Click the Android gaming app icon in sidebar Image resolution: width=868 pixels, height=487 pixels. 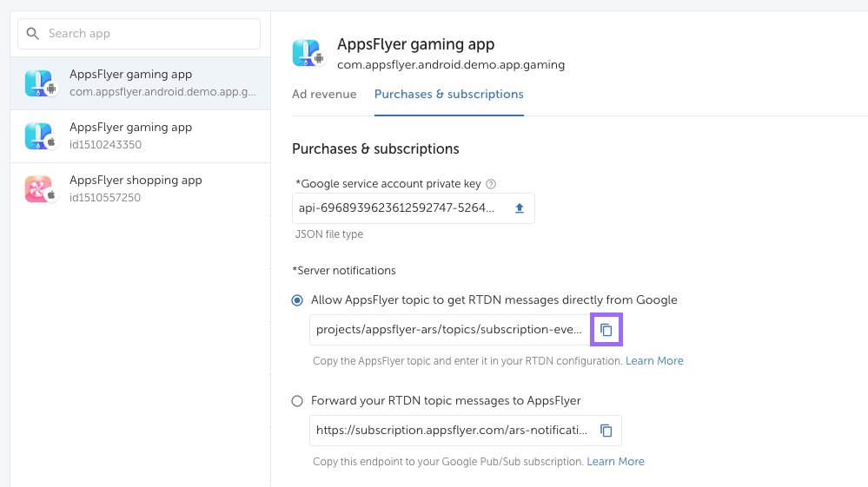pos(39,83)
